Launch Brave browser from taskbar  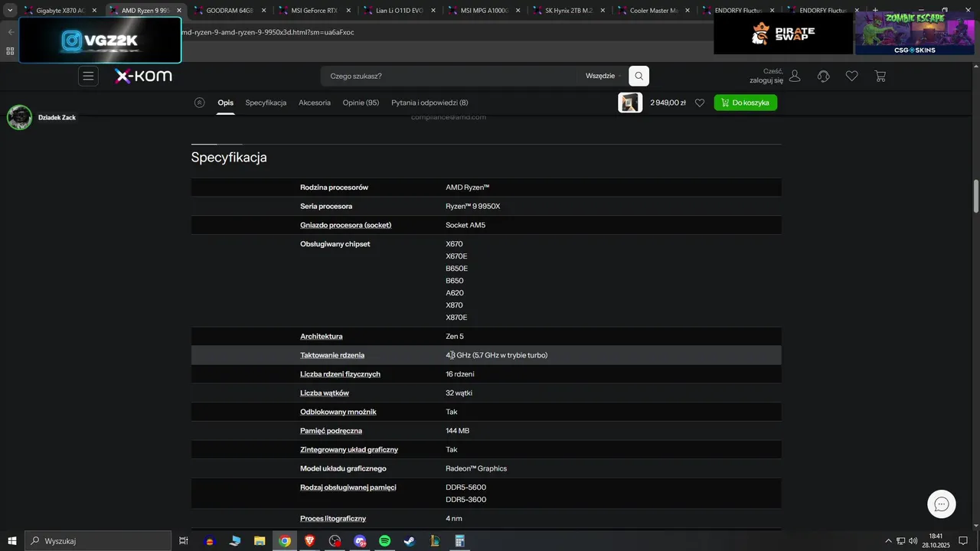(309, 541)
